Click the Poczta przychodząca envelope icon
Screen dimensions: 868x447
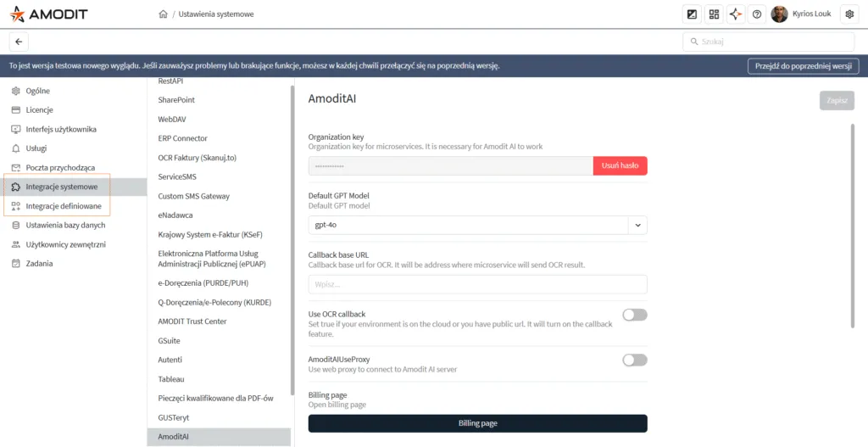pyautogui.click(x=15, y=168)
